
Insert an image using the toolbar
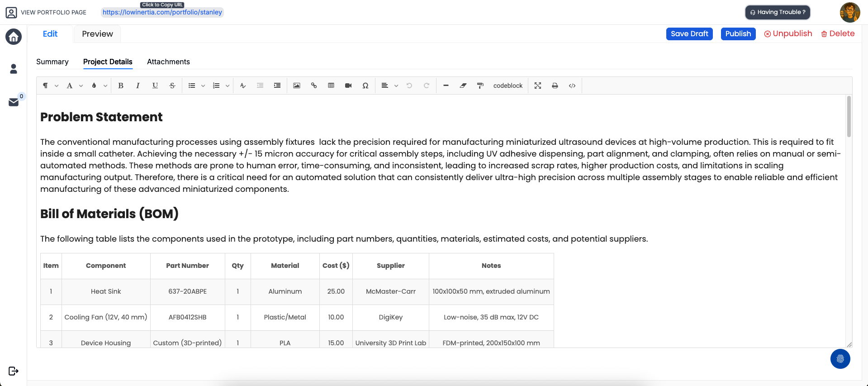point(297,86)
